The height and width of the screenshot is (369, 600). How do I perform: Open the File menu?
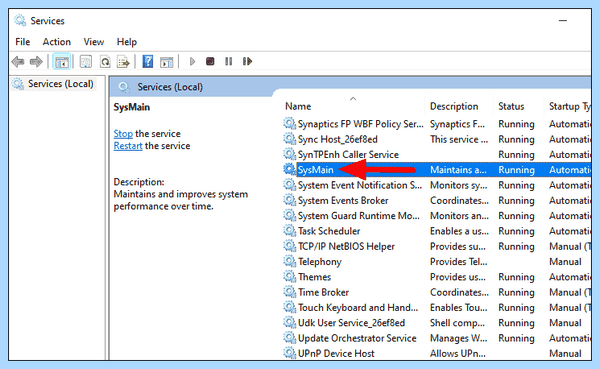(23, 42)
